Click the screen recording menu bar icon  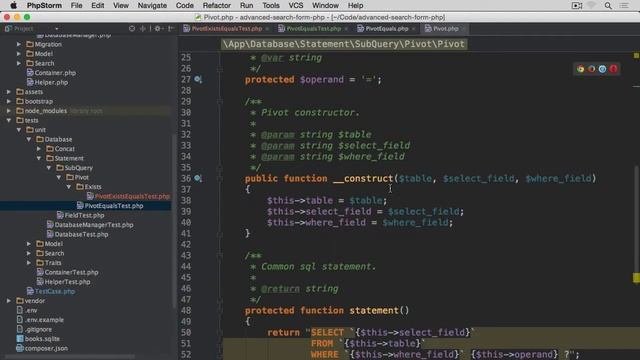tap(577, 6)
